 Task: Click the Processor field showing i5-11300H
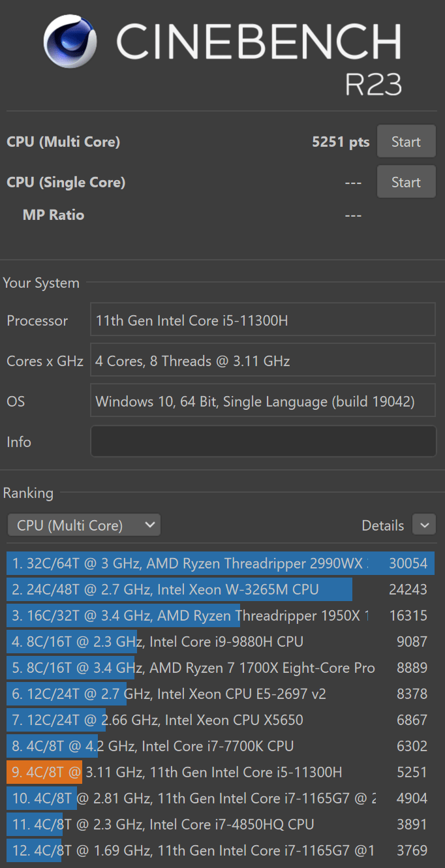point(263,320)
